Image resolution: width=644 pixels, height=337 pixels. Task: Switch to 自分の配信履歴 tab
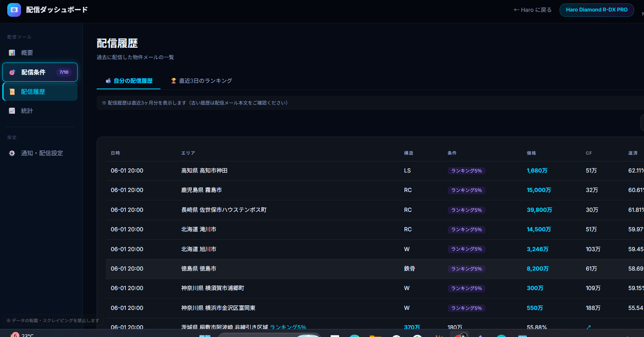point(129,81)
